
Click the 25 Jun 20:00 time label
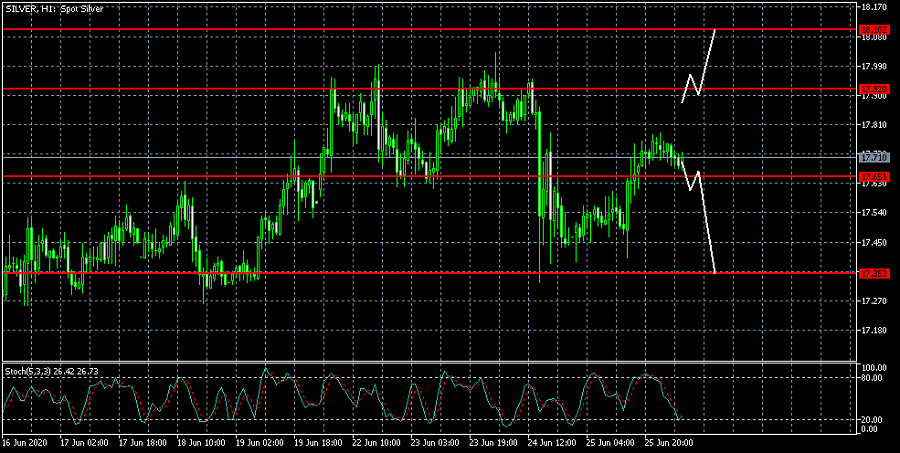point(668,441)
